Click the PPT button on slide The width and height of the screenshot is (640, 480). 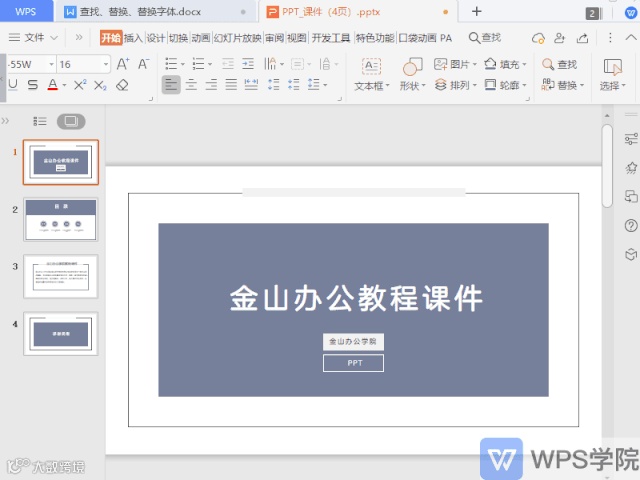point(353,363)
